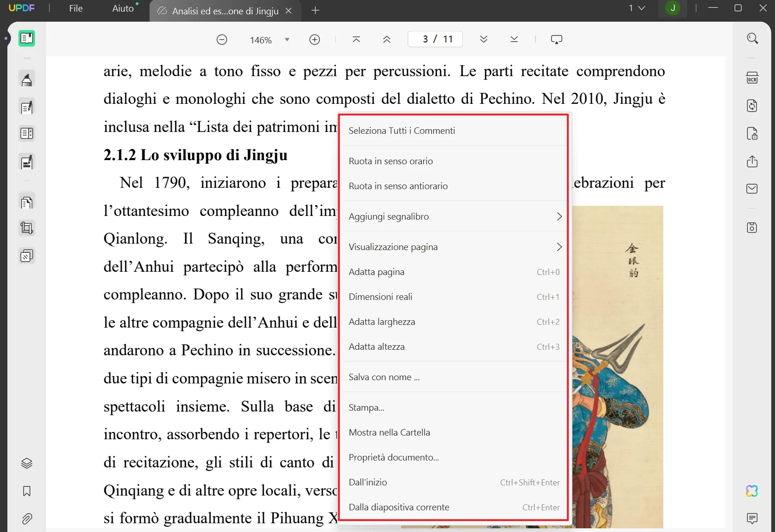
Task: Open the Convert document tool
Action: 752,106
